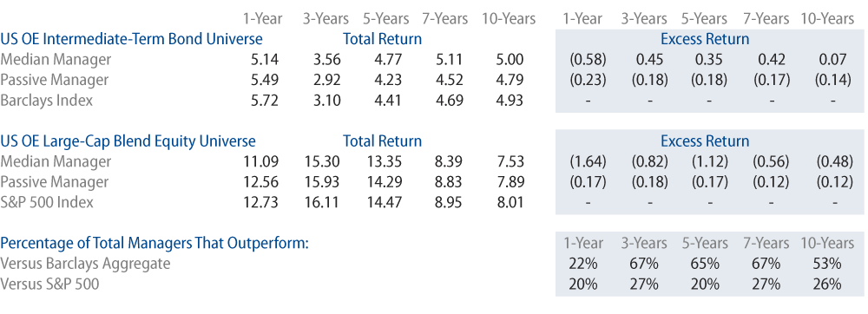The width and height of the screenshot is (868, 314).
Task: Click the equity Excess Return heading
Action: pyautogui.click(x=705, y=141)
